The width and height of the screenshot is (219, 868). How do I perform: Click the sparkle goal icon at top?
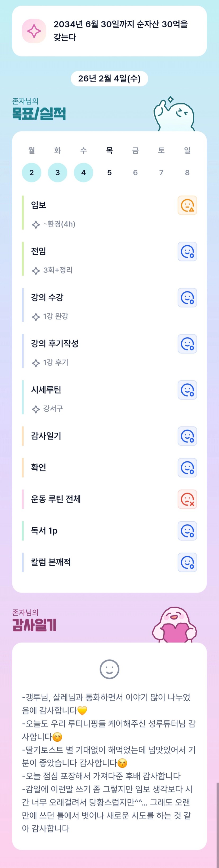(34, 31)
